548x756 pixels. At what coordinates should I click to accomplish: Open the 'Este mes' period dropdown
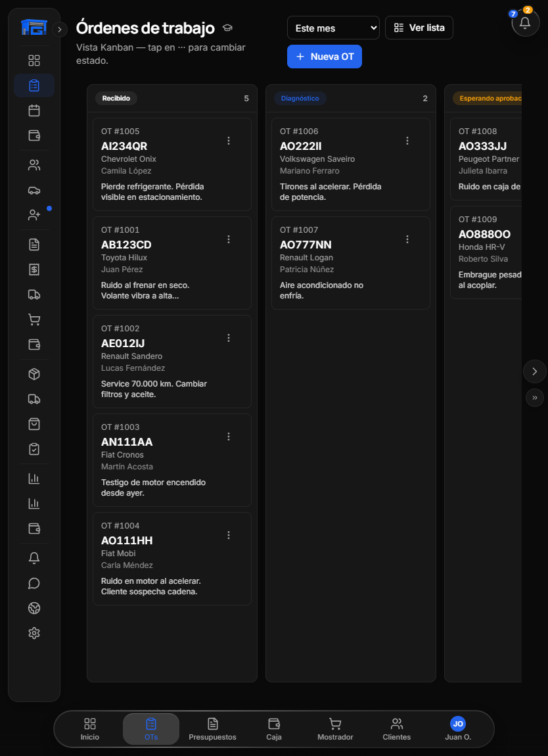coord(334,28)
